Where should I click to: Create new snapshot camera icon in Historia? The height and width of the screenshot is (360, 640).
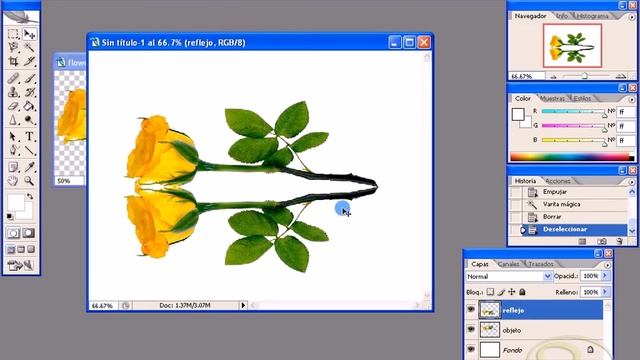tap(602, 241)
